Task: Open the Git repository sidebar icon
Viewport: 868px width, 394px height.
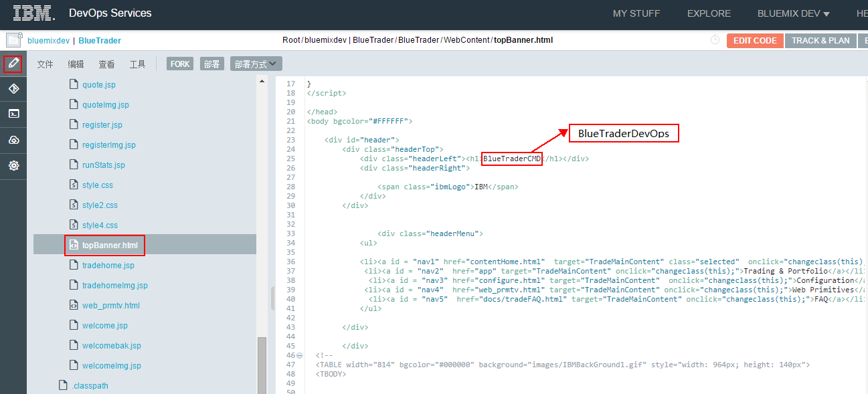Action: click(13, 89)
